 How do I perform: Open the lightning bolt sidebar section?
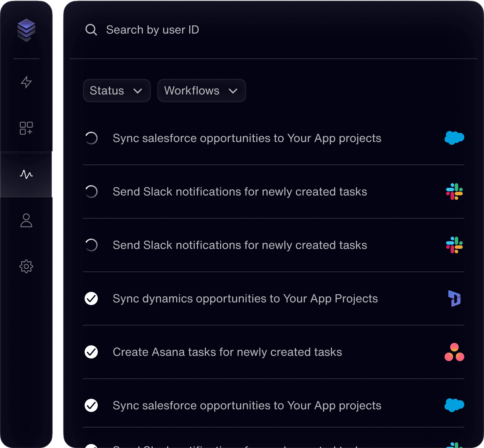click(x=26, y=82)
